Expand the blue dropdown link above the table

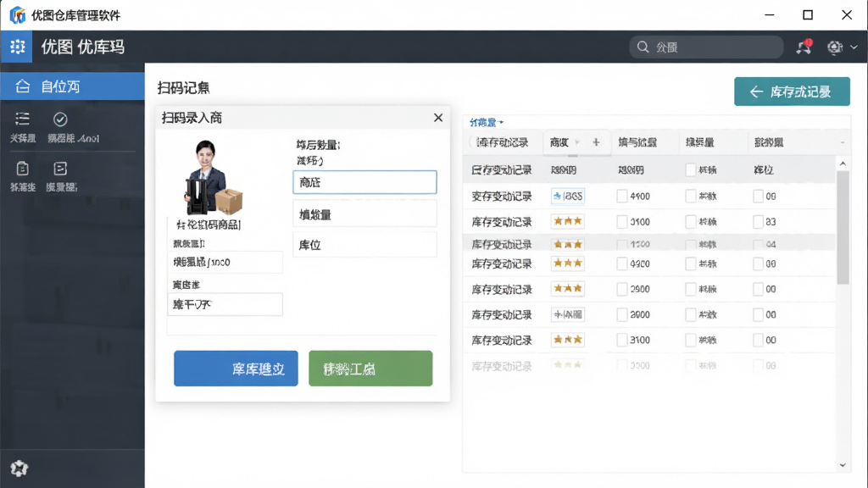click(486, 122)
